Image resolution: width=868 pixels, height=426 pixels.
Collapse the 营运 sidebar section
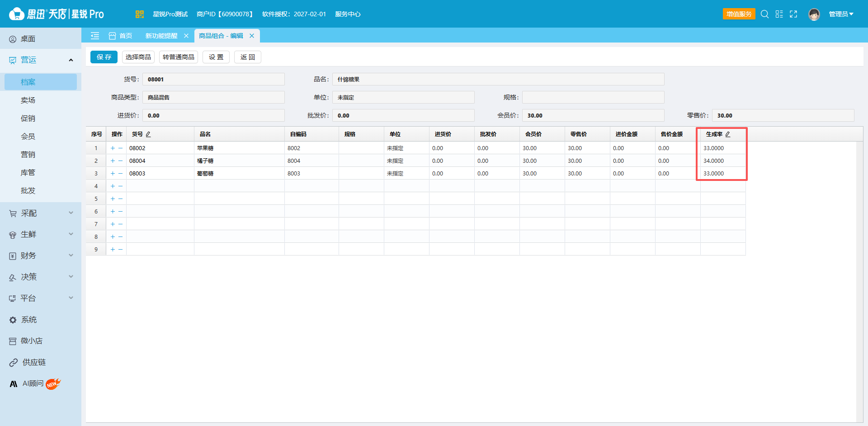pyautogui.click(x=41, y=60)
